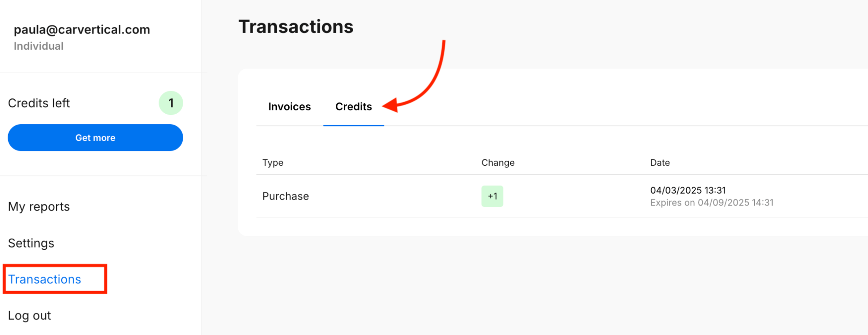Click the green credits-left counter badge
The image size is (868, 335).
tap(171, 103)
